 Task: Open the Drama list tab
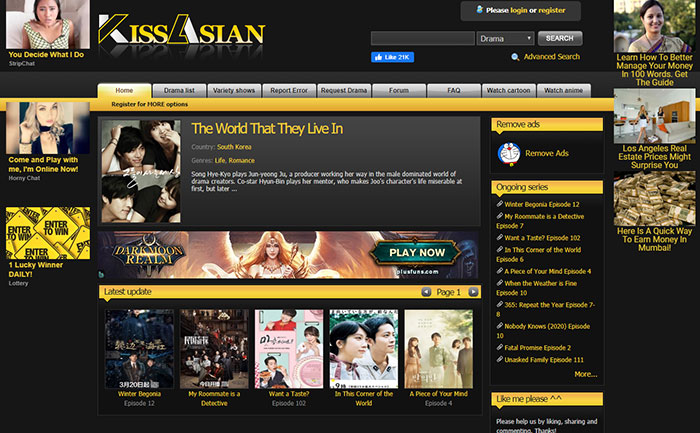(x=180, y=91)
